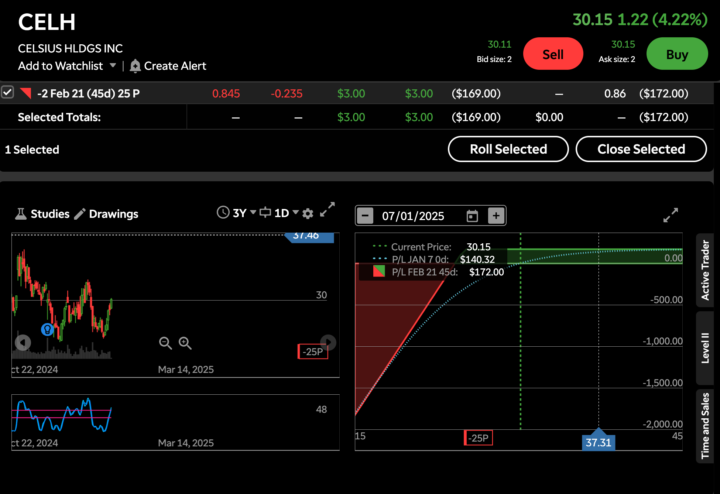Click P/L FEB 21 45d legend swatch
This screenshot has width=720, height=494.
tap(379, 271)
